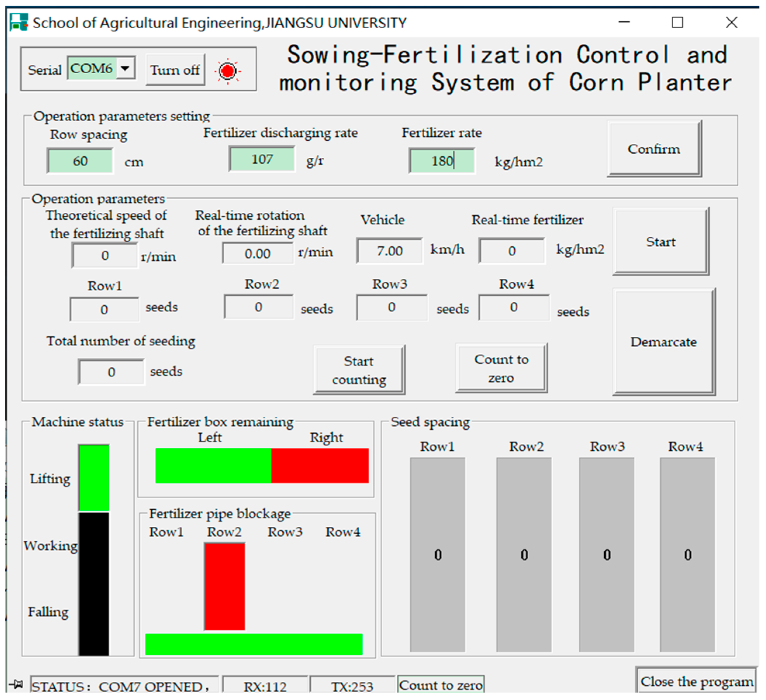Click the Row spacing input field
Viewport: 766px width, 700px height.
(x=80, y=161)
